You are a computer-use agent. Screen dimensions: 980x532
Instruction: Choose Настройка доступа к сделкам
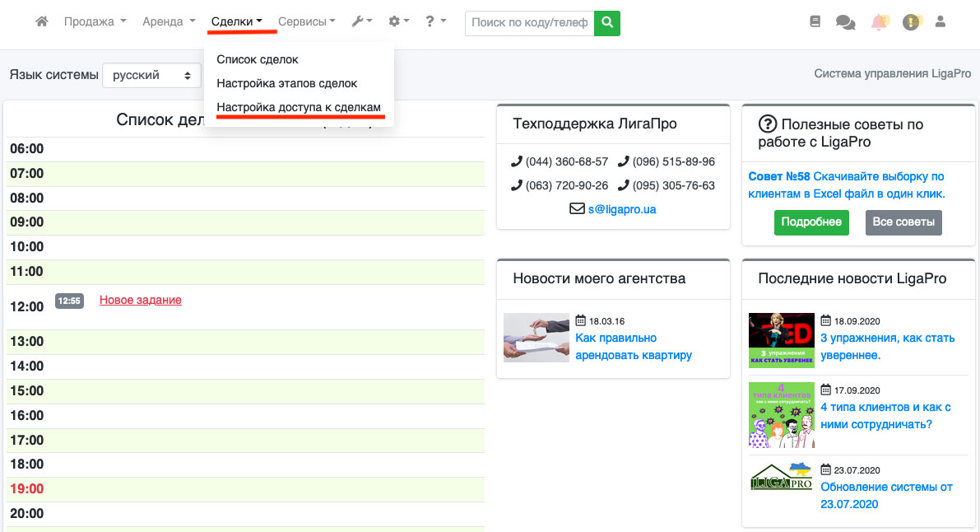click(299, 108)
